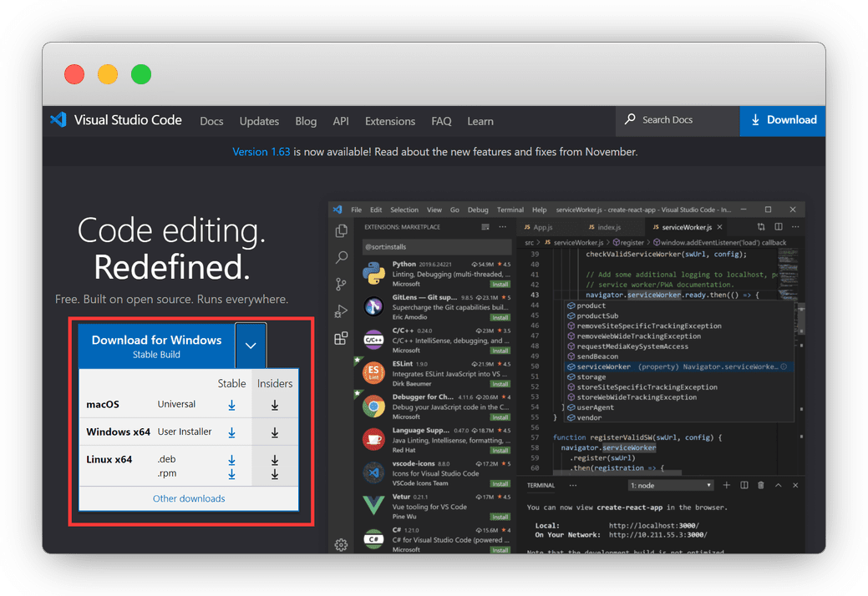Viewport: 868px width, 596px height.
Task: Download the macOS Insiders build
Action: pyautogui.click(x=275, y=405)
